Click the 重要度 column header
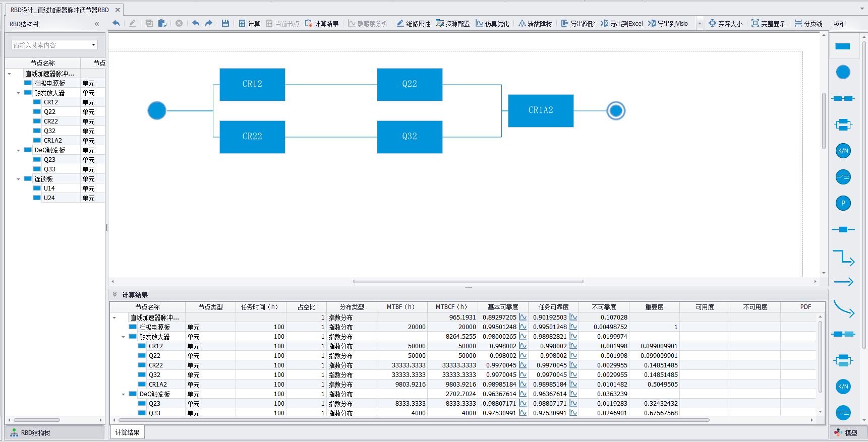This screenshot has height=442, width=868. point(654,307)
